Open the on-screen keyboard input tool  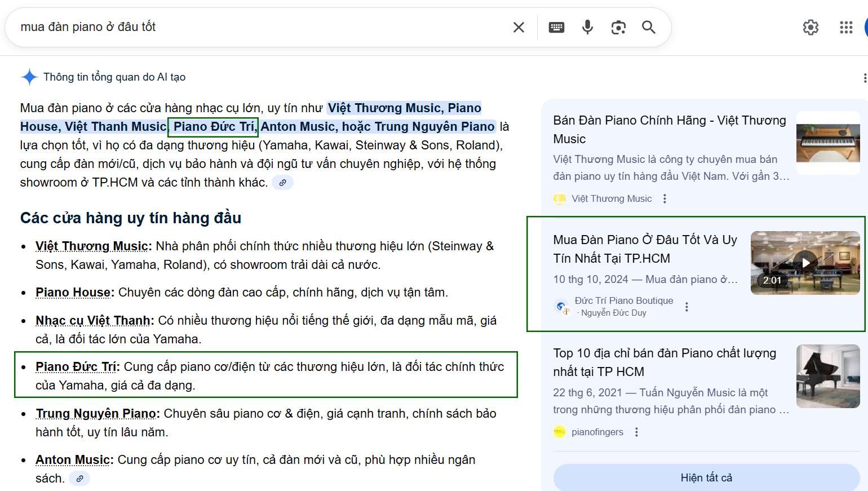coord(556,27)
